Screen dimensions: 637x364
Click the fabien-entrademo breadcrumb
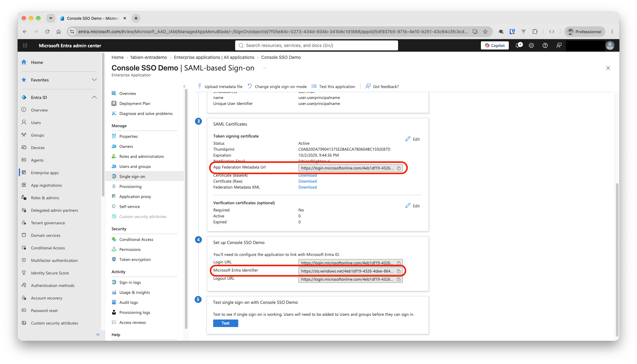pyautogui.click(x=149, y=57)
